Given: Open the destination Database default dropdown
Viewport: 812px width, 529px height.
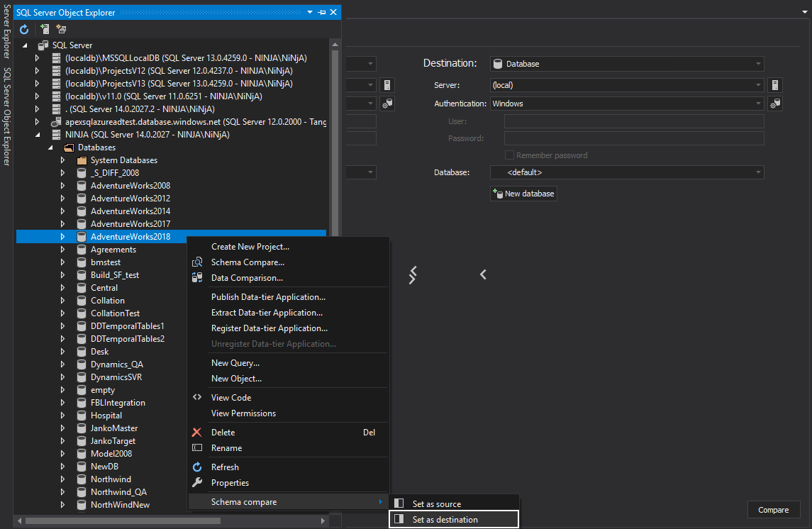Looking at the screenshot, I should pos(627,172).
